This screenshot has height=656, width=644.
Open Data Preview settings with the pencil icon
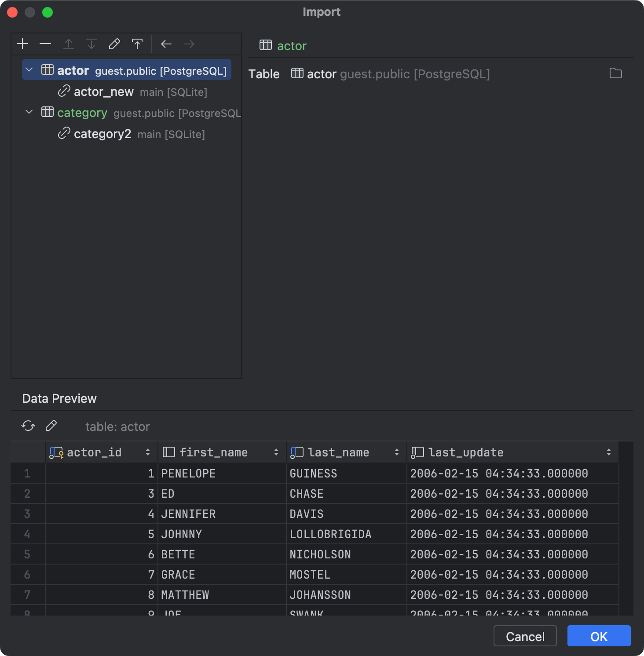pyautogui.click(x=51, y=426)
